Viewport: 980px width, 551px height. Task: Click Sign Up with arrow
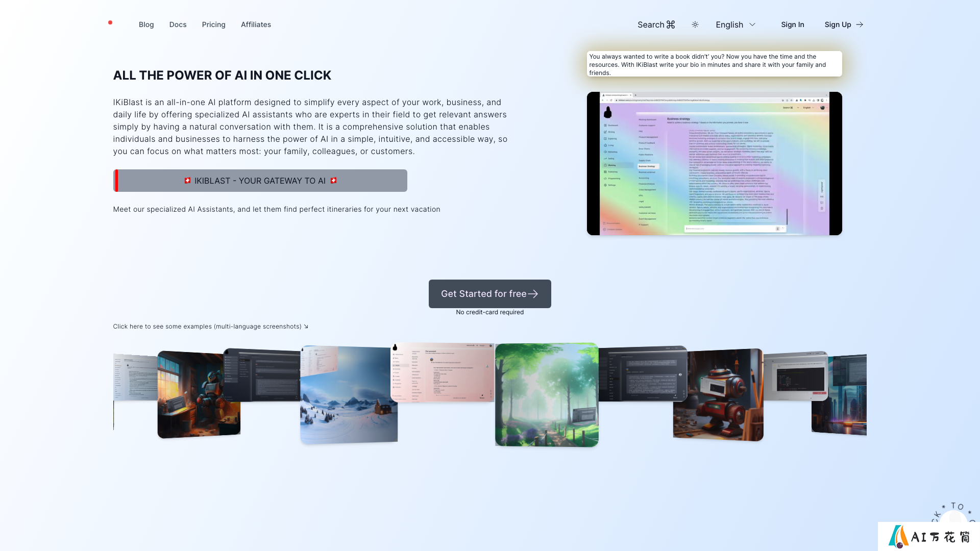point(844,24)
